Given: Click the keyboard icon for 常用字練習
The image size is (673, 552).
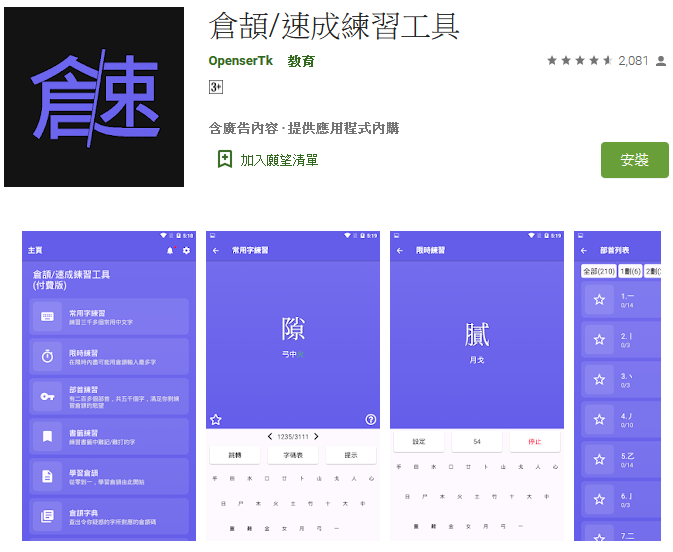Looking at the screenshot, I should coord(47,317).
